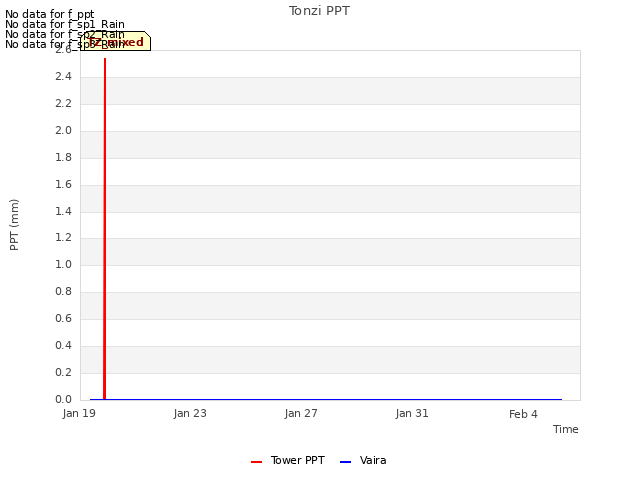Click the red Tower PPT spike line

[105, 229]
